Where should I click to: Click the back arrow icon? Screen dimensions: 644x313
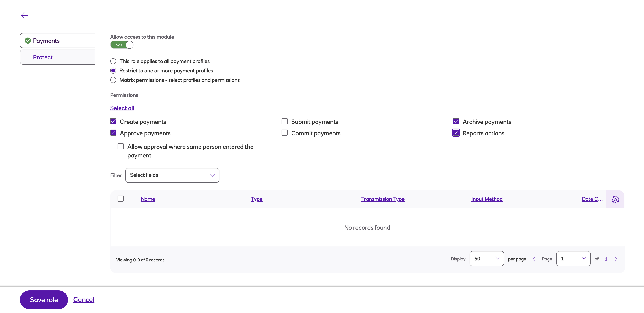24,15
